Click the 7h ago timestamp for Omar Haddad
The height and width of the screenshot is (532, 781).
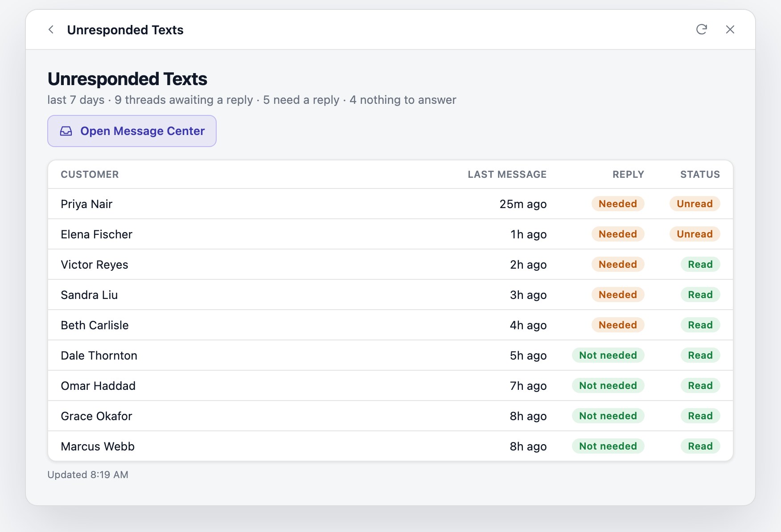(x=528, y=386)
